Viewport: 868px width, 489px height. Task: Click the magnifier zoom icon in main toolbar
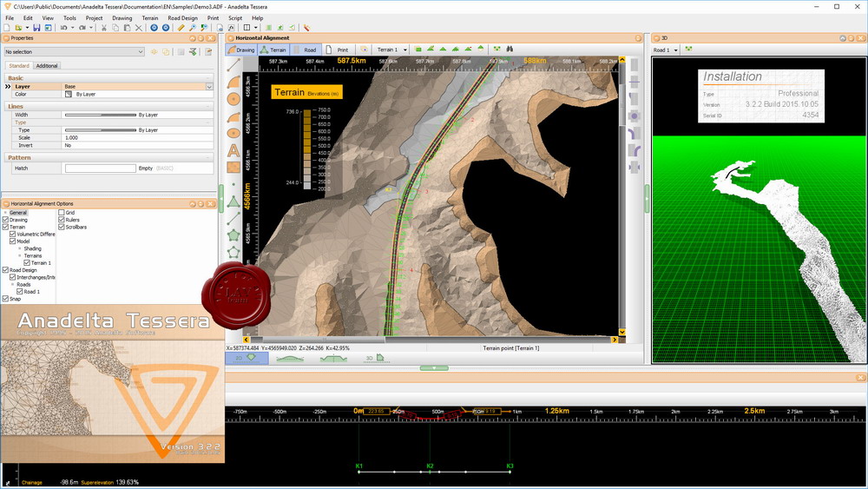point(192,27)
